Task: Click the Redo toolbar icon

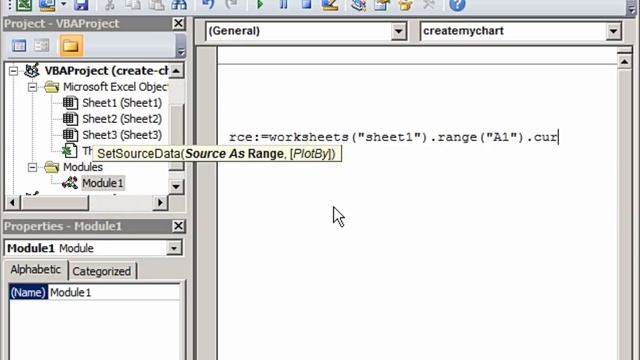Action: pyautogui.click(x=231, y=5)
